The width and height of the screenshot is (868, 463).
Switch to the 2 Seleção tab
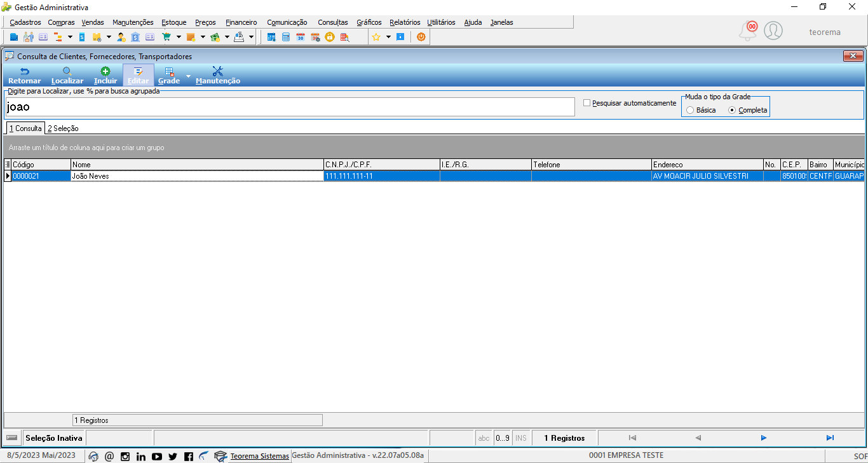point(63,128)
